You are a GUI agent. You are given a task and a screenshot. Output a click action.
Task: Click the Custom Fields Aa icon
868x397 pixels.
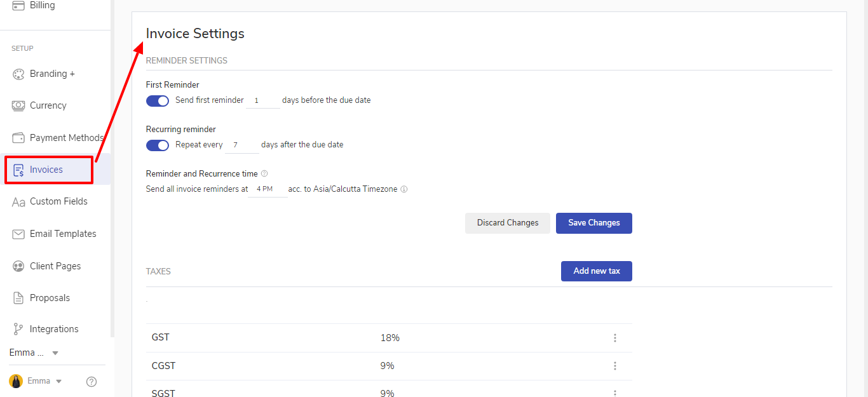(18, 202)
